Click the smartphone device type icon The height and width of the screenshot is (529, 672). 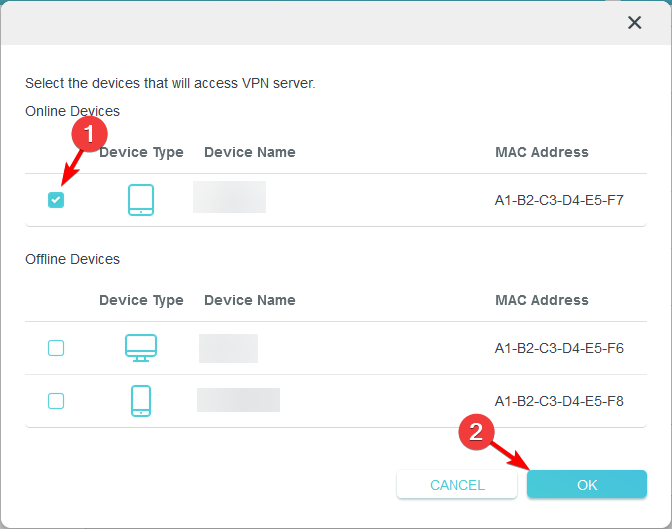tap(141, 401)
